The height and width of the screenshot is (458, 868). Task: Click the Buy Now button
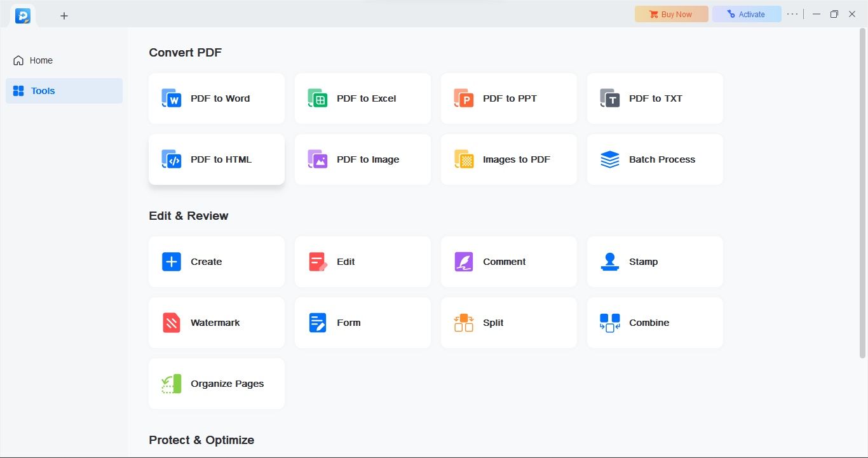tap(671, 13)
